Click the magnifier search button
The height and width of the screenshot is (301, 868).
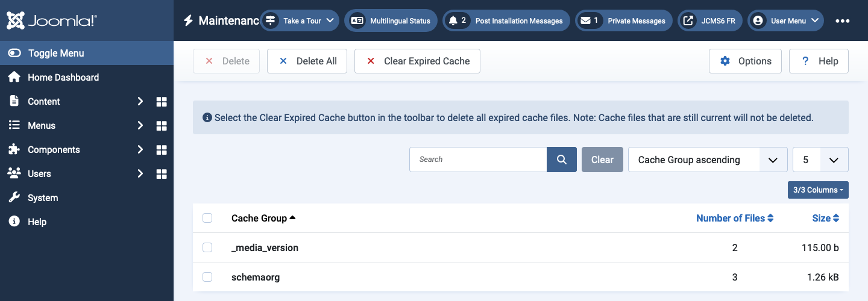point(562,160)
